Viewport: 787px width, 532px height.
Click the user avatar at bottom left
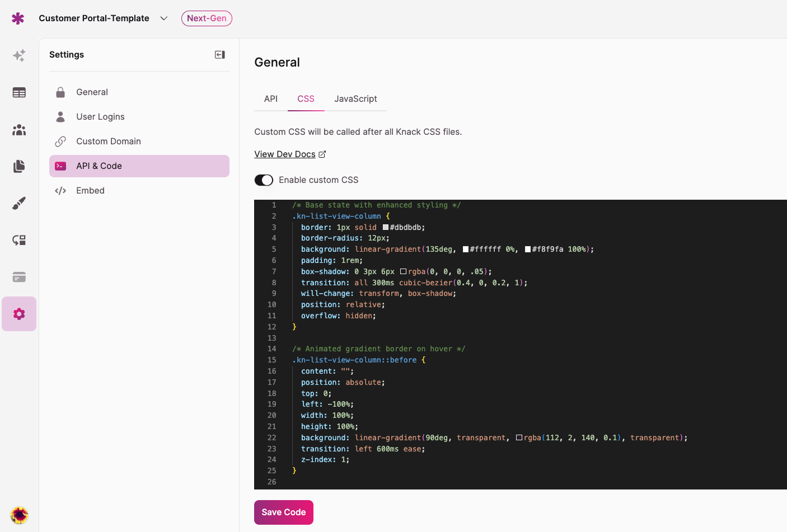tap(19, 515)
